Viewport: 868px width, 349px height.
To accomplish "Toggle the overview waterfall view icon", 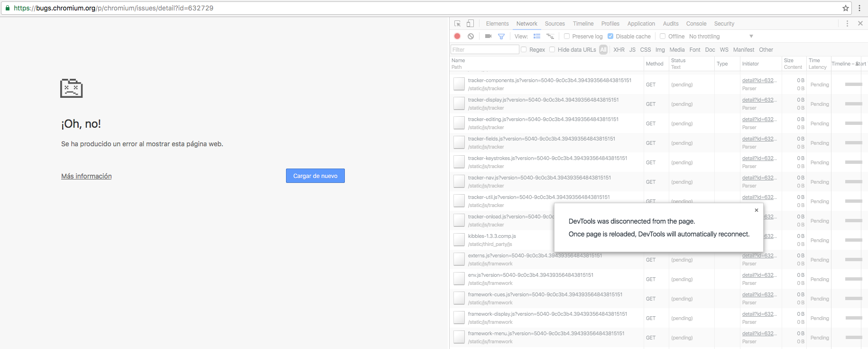I will 550,36.
